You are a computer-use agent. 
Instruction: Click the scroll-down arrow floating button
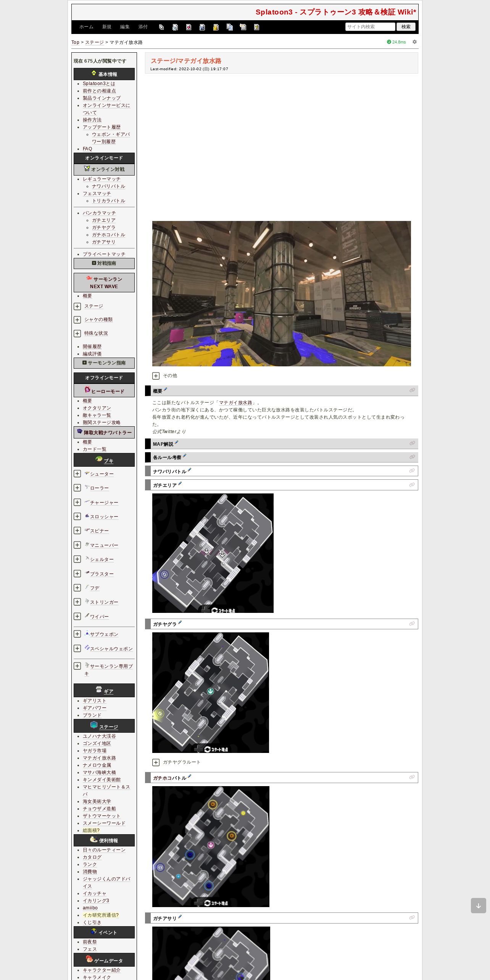pyautogui.click(x=478, y=906)
